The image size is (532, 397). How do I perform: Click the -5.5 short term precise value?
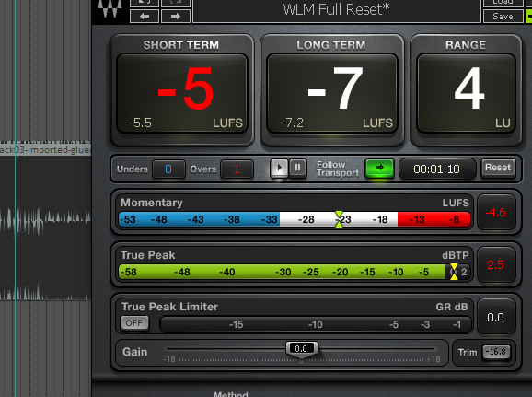coord(140,123)
